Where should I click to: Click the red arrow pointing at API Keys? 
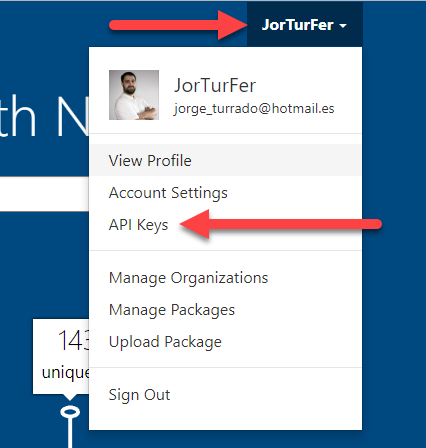(x=281, y=224)
